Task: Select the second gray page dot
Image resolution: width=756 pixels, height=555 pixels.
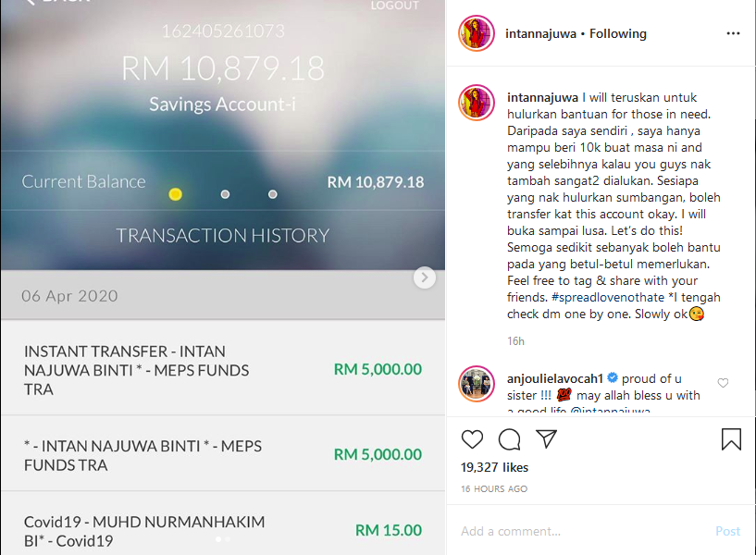Action: (225, 194)
